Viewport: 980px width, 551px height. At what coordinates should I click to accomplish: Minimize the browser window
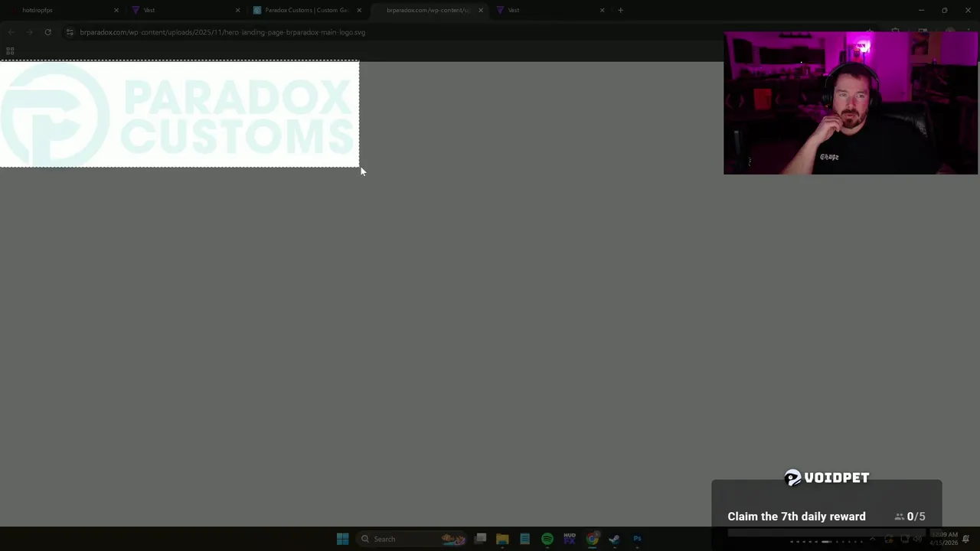coord(922,10)
